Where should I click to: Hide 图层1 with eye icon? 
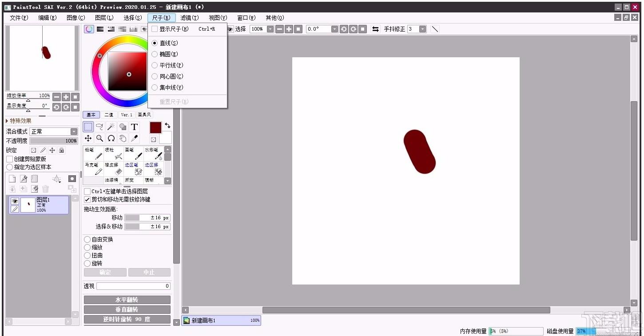15,201
